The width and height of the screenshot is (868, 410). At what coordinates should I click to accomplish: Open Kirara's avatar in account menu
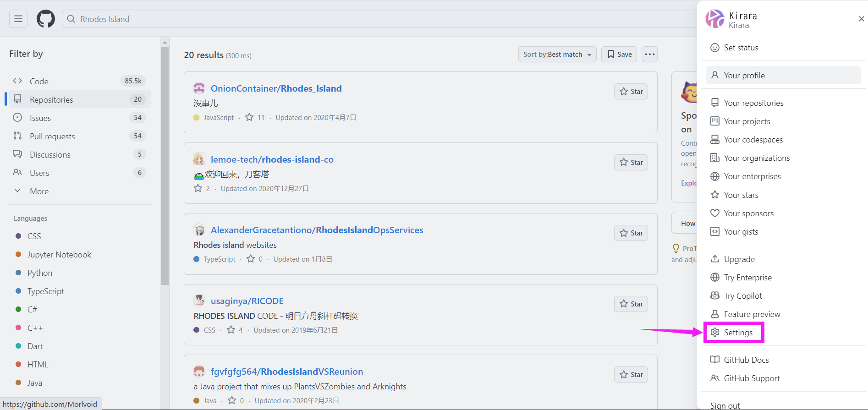coord(715,19)
